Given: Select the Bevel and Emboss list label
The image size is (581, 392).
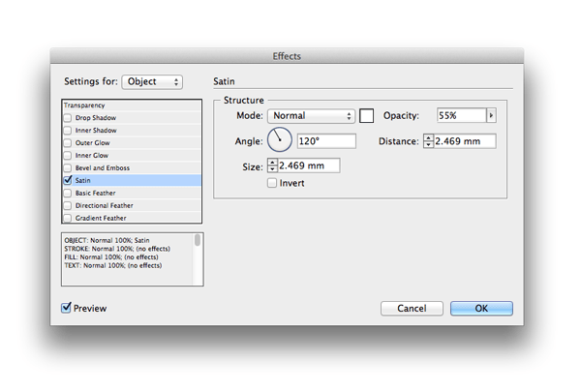Looking at the screenshot, I should pos(103,167).
